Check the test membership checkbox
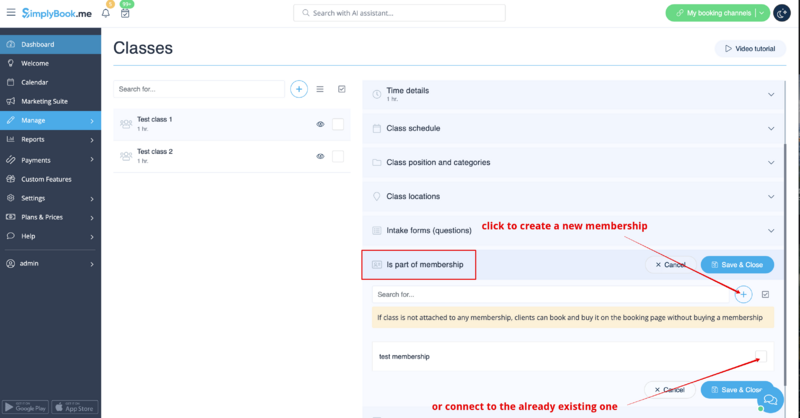The image size is (800, 418). click(761, 356)
